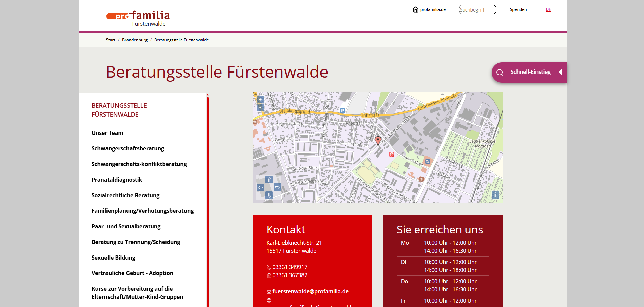Viewport: 644px width, 307px height.
Task: Expand the Schnell-Einstieg panel arrow
Action: [x=560, y=72]
